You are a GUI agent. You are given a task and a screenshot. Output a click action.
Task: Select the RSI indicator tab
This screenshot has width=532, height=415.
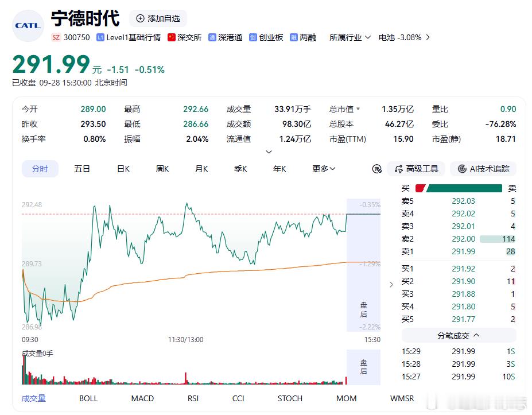193,398
